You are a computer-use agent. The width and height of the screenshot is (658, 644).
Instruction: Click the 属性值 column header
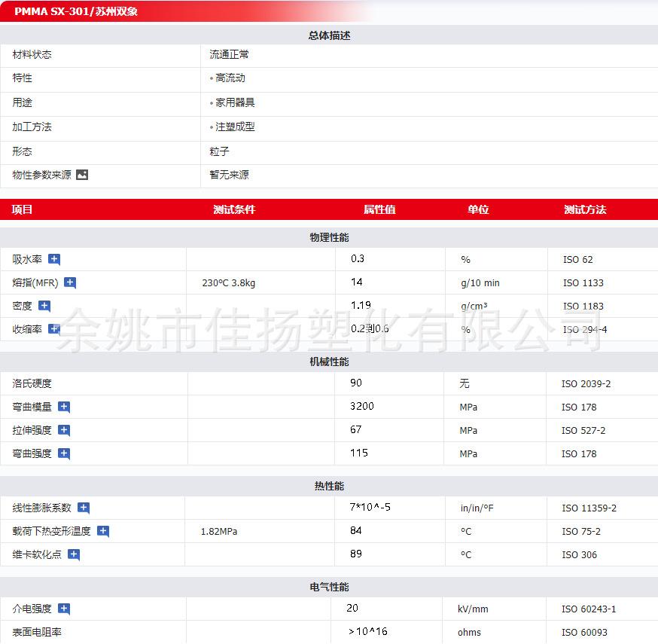point(379,209)
